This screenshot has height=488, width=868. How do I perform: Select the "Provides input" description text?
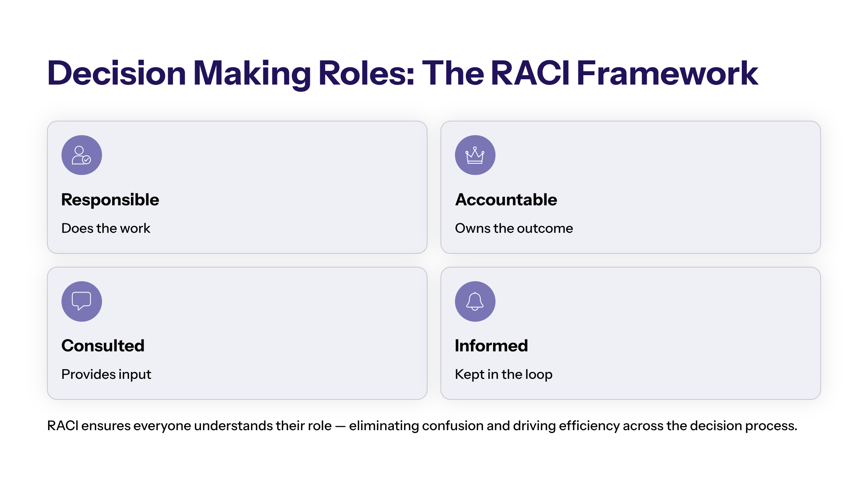(x=106, y=374)
